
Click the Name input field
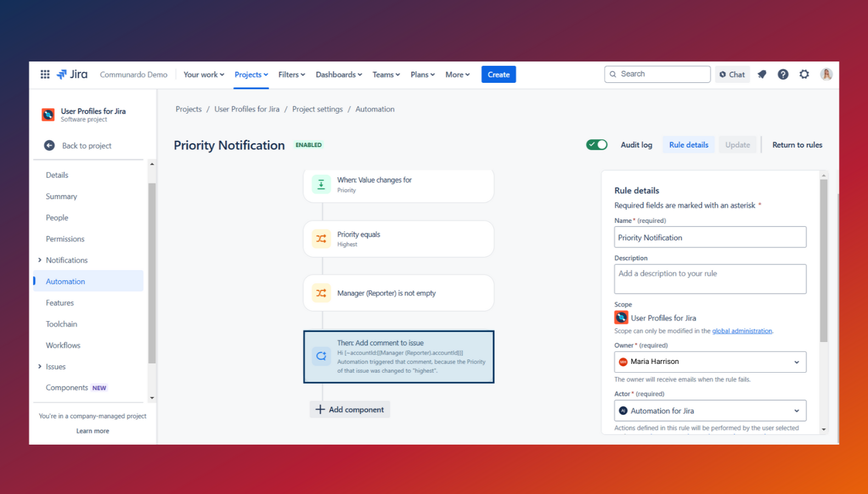coord(711,237)
